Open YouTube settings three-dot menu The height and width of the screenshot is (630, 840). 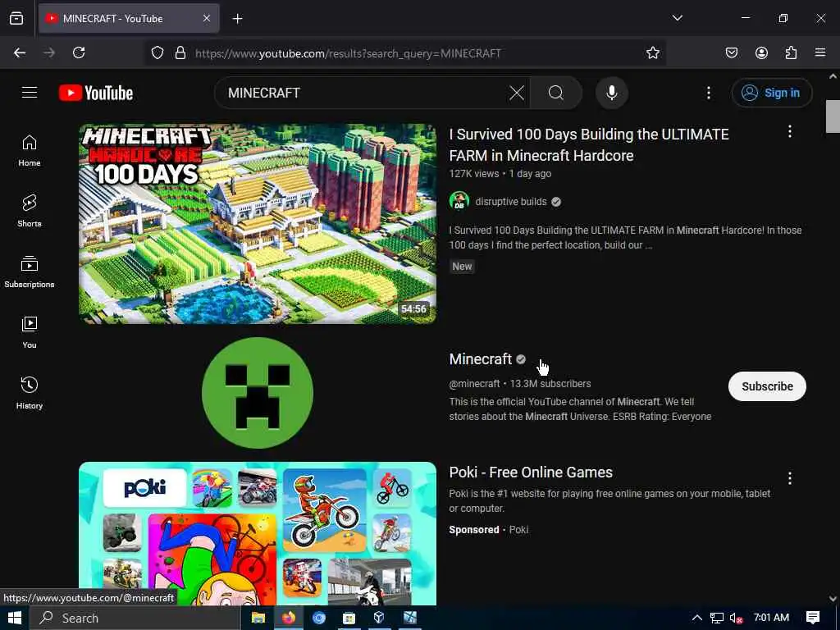[709, 93]
